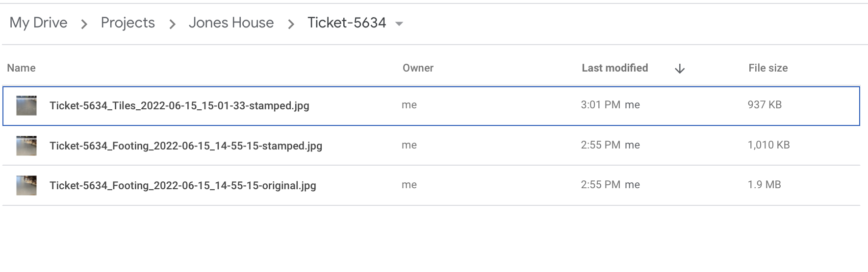Screen dimensions: 868x272
Task: Select Ticket-5634_Footing_2022-06-15_14-55-15-original.jpg file name
Action: click(182, 185)
